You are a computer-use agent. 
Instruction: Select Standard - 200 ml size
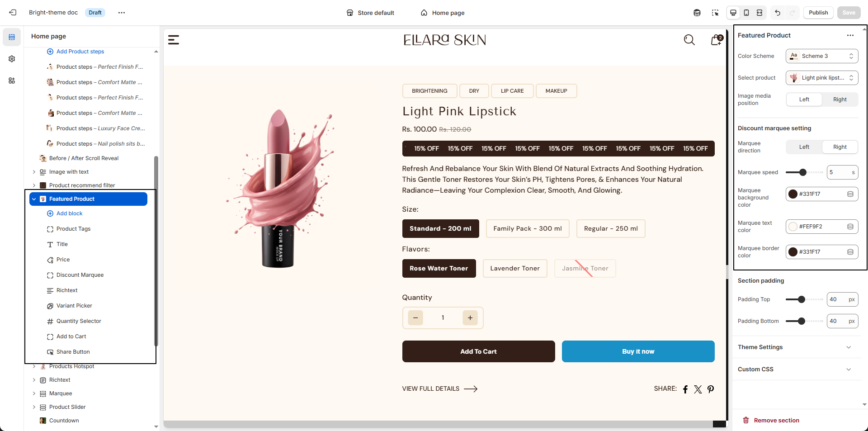click(x=440, y=229)
